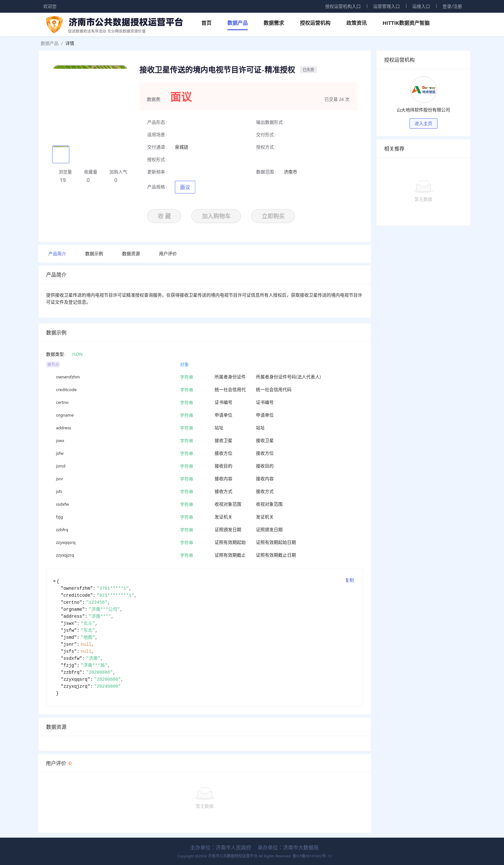
Task: Click the 收藏 button
Action: (164, 216)
